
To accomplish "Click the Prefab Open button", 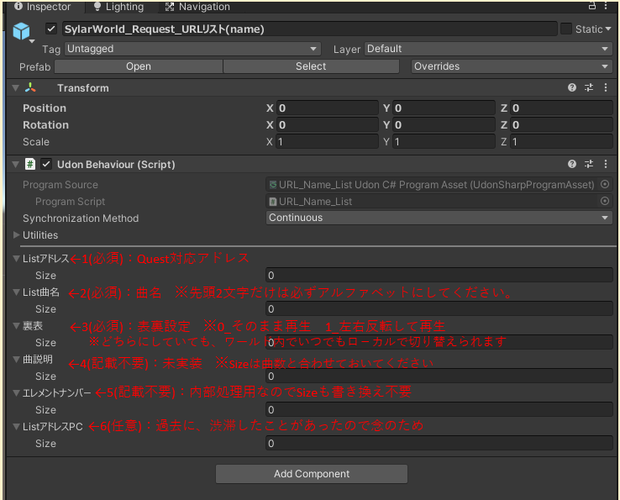I will click(138, 66).
